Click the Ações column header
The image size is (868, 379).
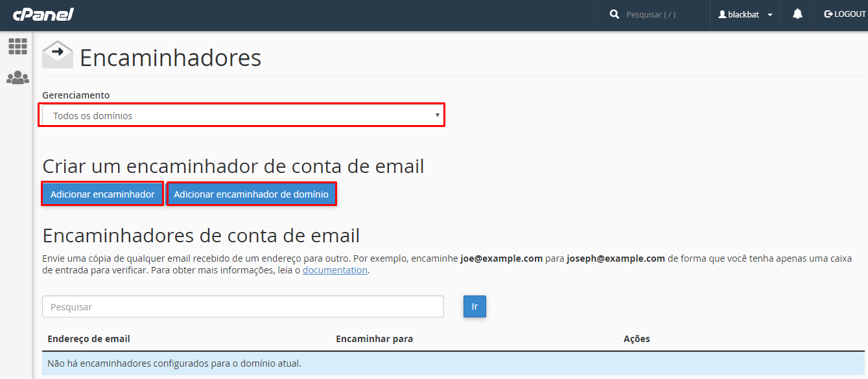(637, 338)
